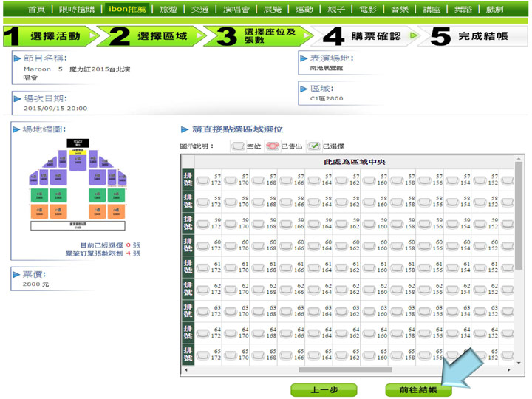Click step 2 選擇區域 in progress bar
Screen dimensions: 532x399
(x=151, y=36)
